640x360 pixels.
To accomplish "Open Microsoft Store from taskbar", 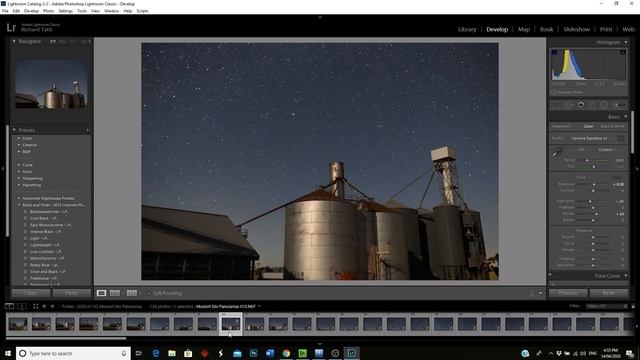I will tap(188, 353).
